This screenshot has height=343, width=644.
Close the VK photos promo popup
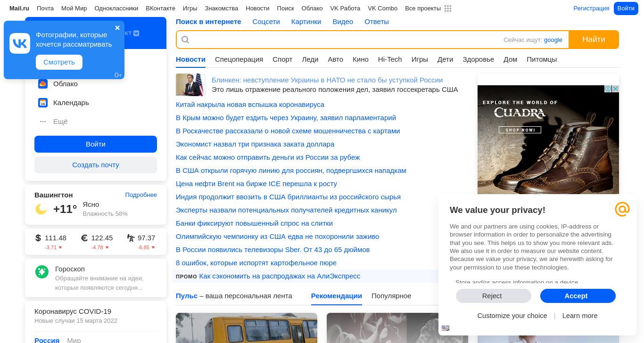[x=117, y=28]
